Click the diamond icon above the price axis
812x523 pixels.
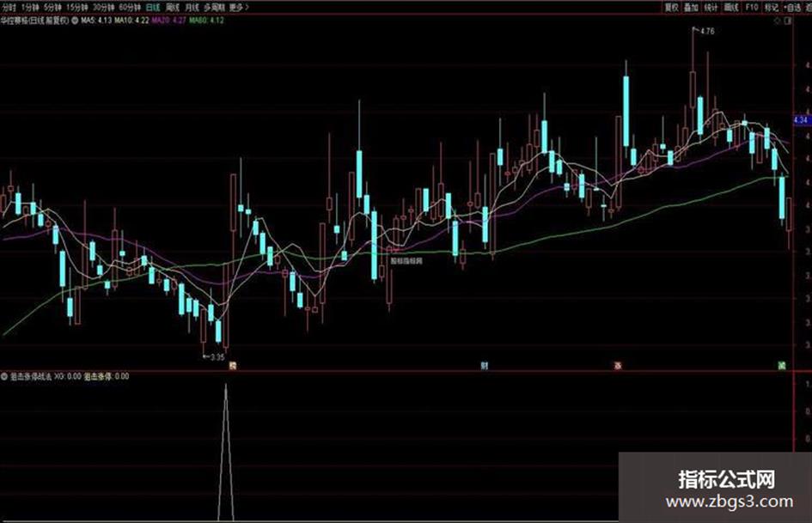click(777, 21)
